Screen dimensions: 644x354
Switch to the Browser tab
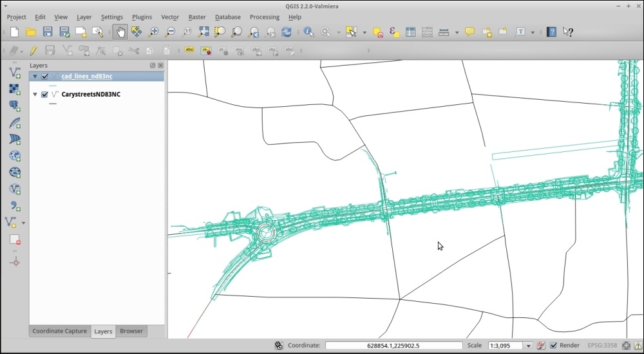[x=131, y=331]
